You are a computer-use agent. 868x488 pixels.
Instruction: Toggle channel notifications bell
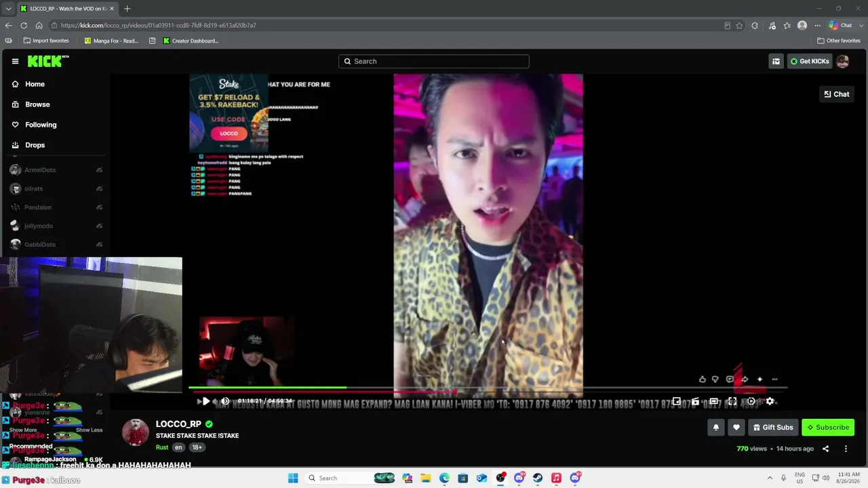tap(716, 428)
